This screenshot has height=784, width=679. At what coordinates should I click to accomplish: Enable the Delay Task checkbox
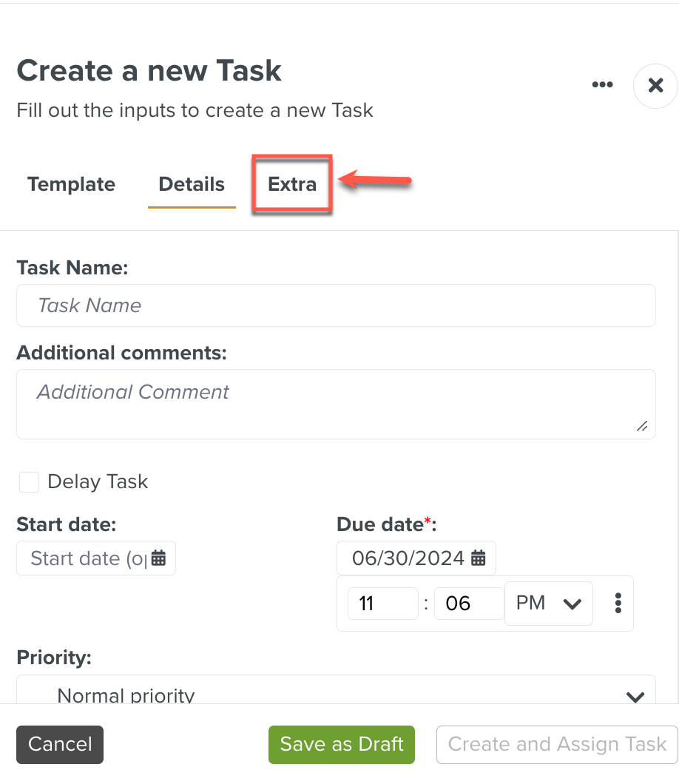coord(30,482)
